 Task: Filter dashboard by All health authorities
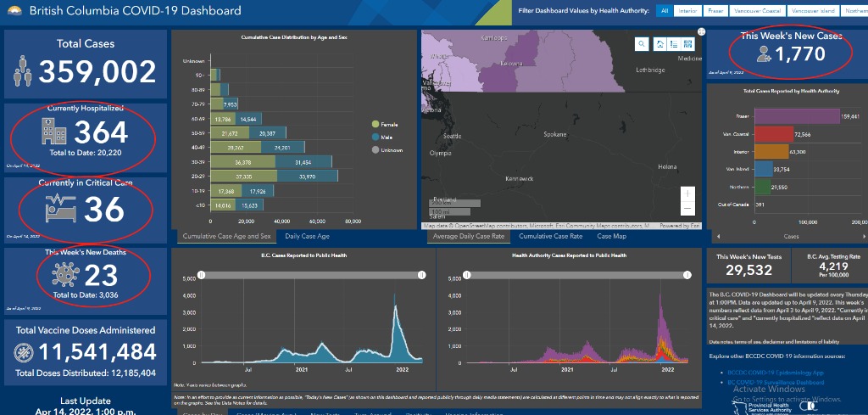coord(663,10)
